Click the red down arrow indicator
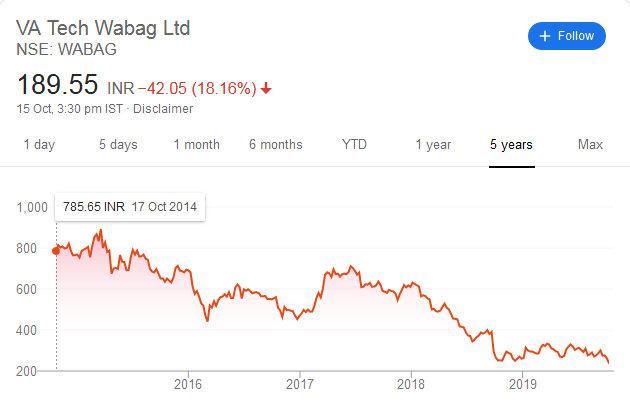The width and height of the screenshot is (630, 402). click(266, 88)
